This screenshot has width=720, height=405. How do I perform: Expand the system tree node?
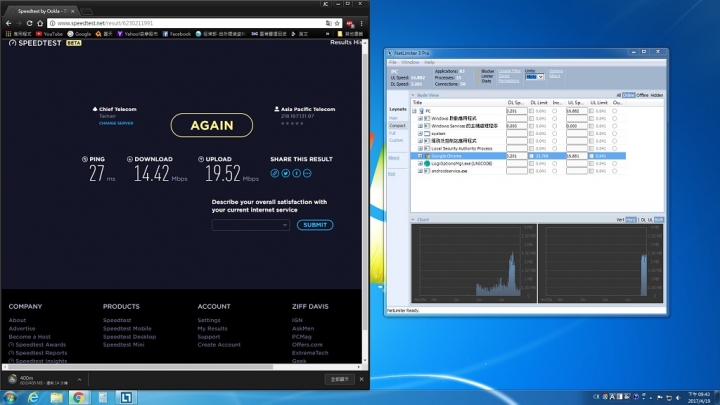click(420, 134)
